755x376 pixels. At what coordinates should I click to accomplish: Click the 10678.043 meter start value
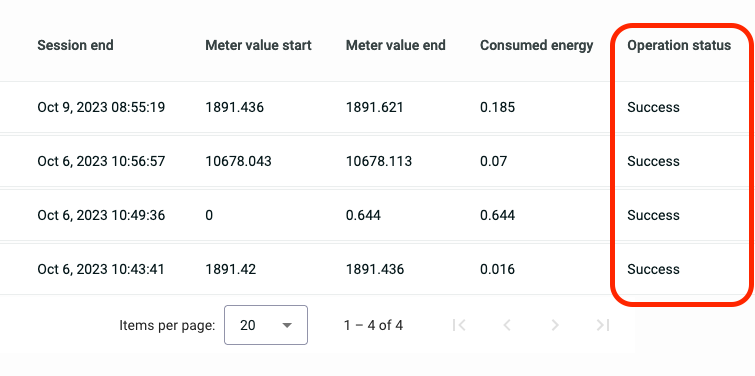point(238,161)
